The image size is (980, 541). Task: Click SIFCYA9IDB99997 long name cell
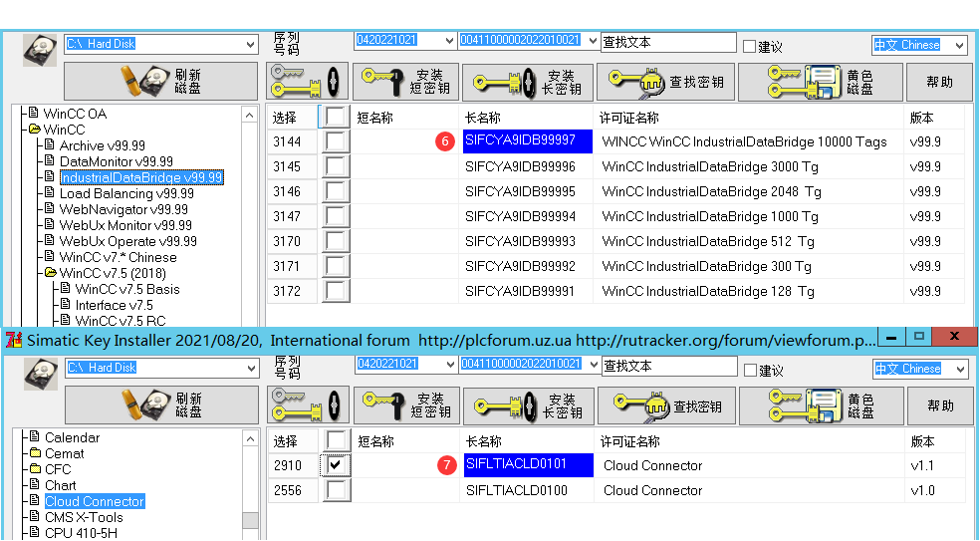tap(528, 140)
